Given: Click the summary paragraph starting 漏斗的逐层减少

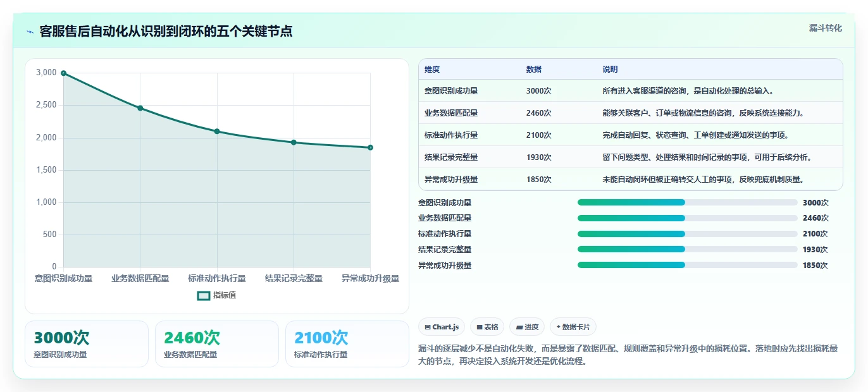Looking at the screenshot, I should [x=628, y=355].
